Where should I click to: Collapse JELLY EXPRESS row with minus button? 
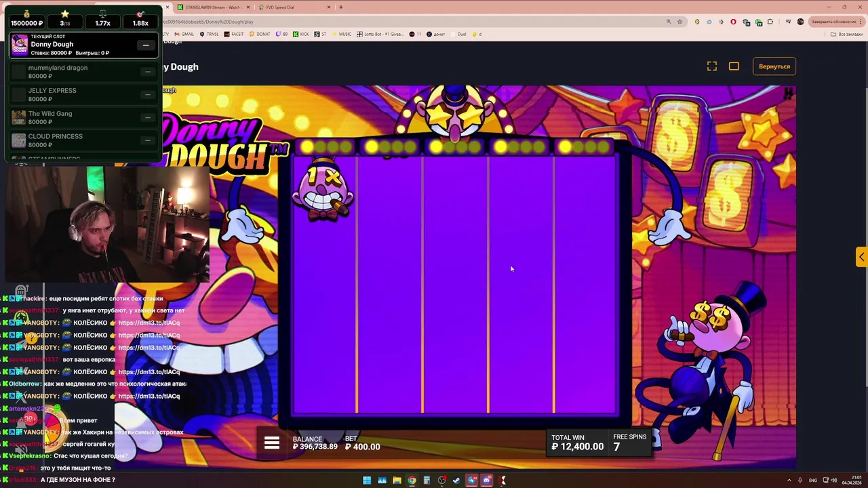point(147,95)
